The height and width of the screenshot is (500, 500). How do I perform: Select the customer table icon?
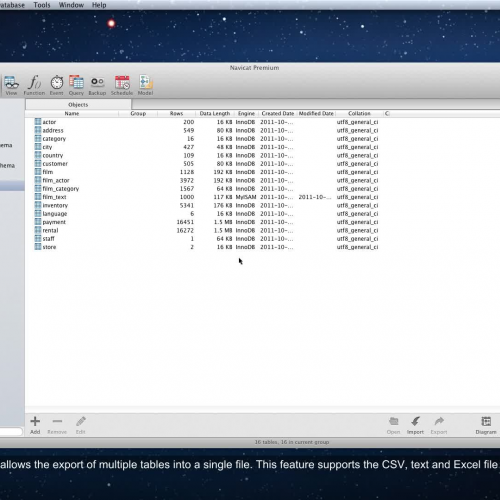tap(38, 163)
